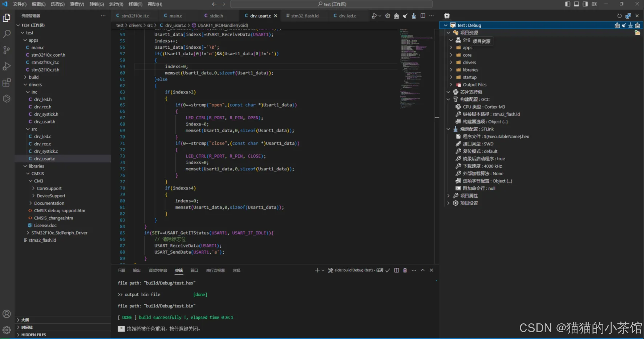Click the build icon in editor toolbar
This screenshot has height=339, width=644.
click(396, 16)
